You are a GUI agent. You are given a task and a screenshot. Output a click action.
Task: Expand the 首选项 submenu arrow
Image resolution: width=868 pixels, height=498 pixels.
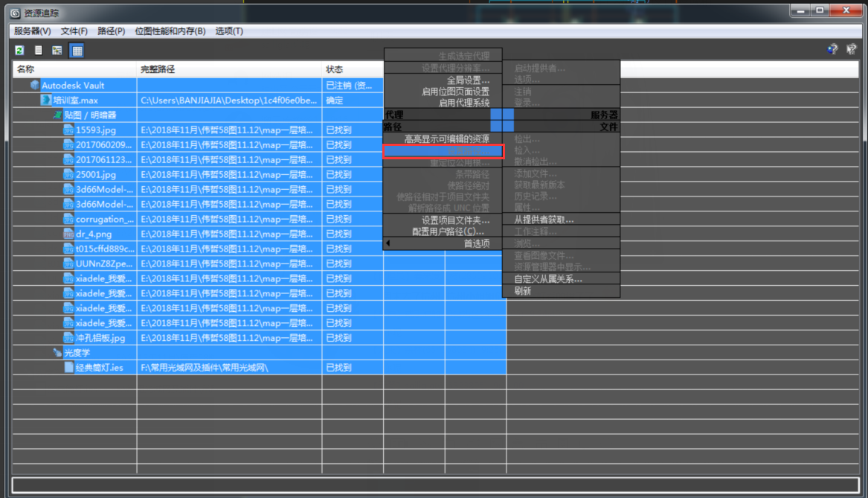[388, 243]
